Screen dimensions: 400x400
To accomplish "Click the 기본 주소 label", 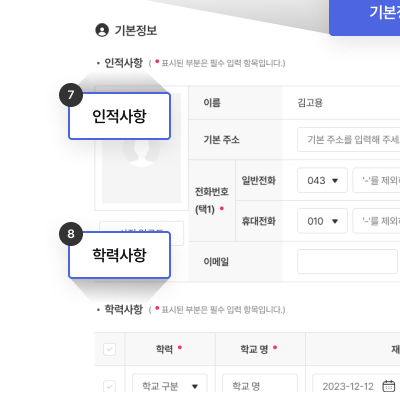I will pos(222,139).
